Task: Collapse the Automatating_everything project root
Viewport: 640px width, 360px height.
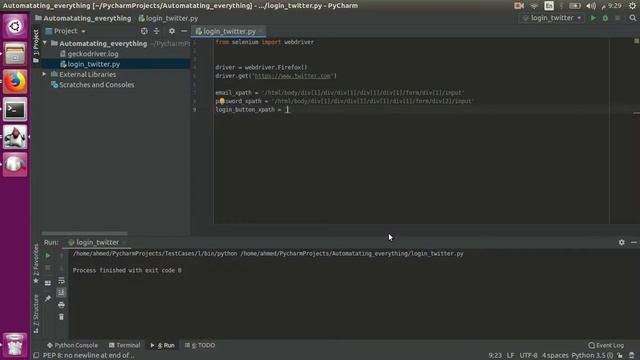Action: coord(45,43)
